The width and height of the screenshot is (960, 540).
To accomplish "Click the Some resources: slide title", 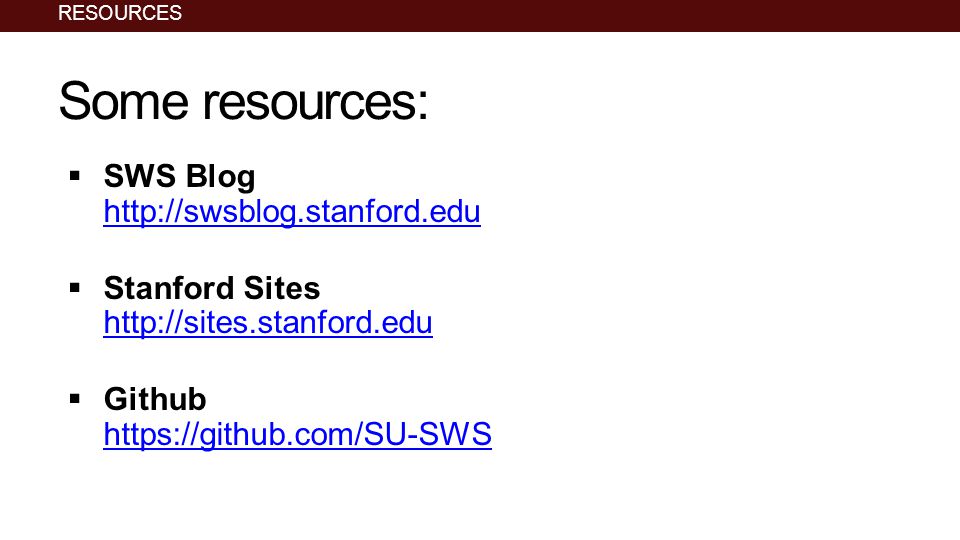I will 243,101.
